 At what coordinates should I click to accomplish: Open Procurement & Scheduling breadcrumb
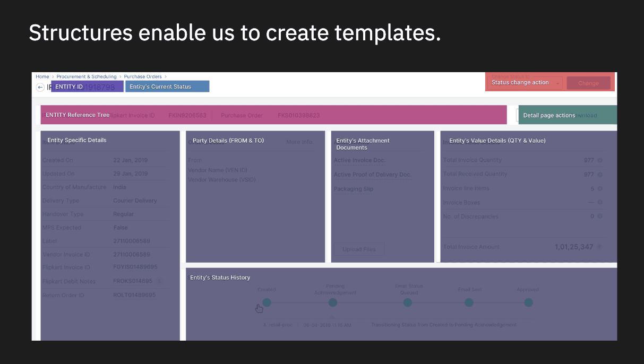tap(87, 76)
